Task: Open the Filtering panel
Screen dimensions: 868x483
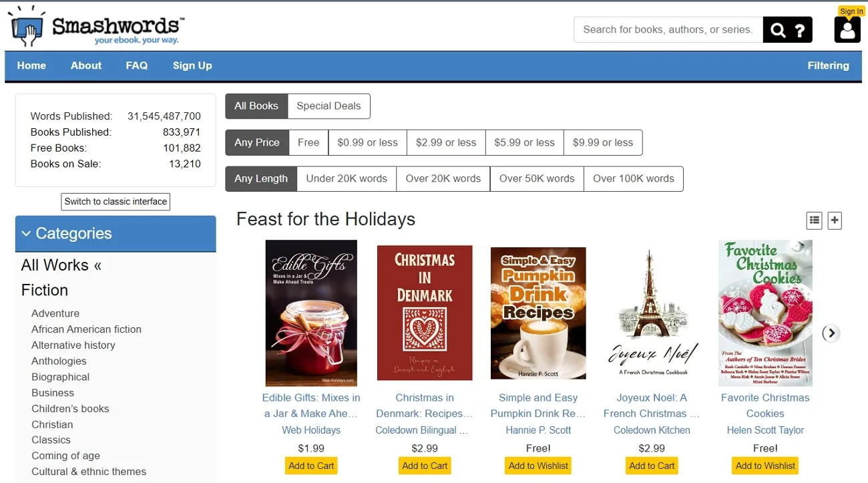Action: coord(828,65)
